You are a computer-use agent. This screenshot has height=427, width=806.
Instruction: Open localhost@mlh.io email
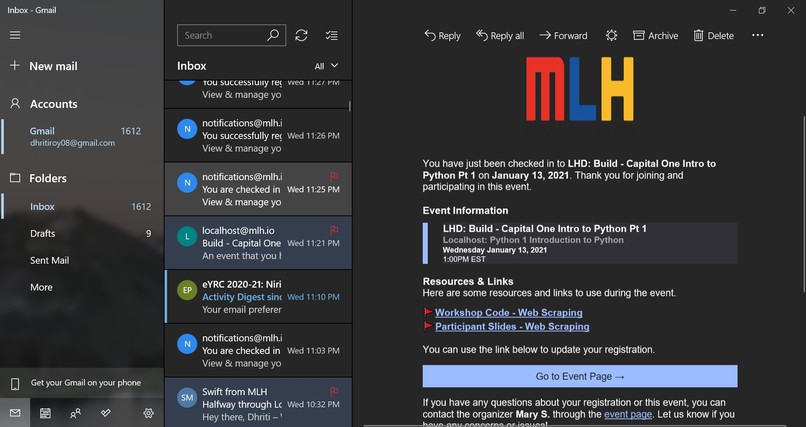tap(258, 243)
